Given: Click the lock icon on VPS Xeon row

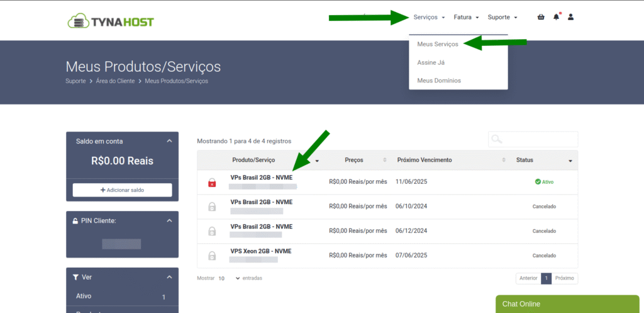Looking at the screenshot, I should (x=212, y=256).
